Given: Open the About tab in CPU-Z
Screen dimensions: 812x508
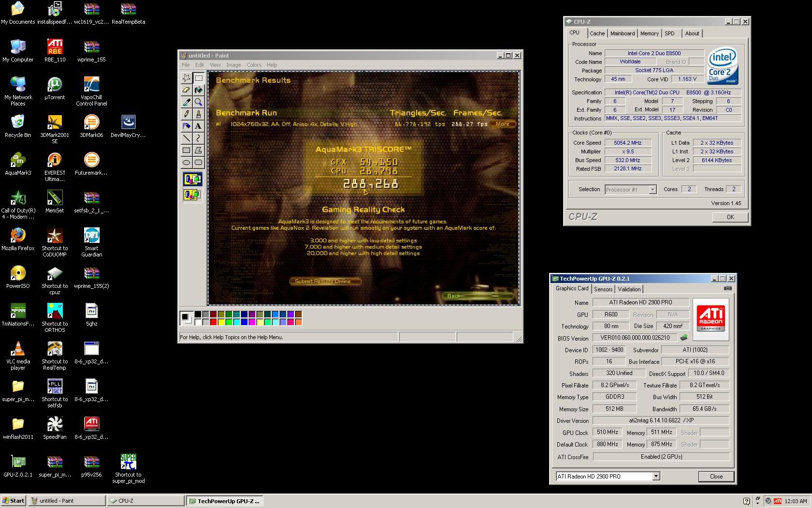Looking at the screenshot, I should 692,33.
